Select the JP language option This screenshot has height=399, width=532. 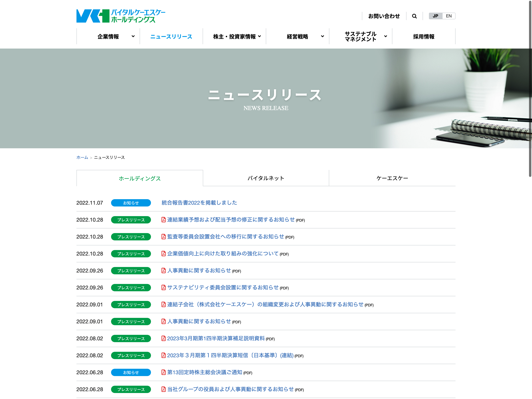click(x=435, y=16)
